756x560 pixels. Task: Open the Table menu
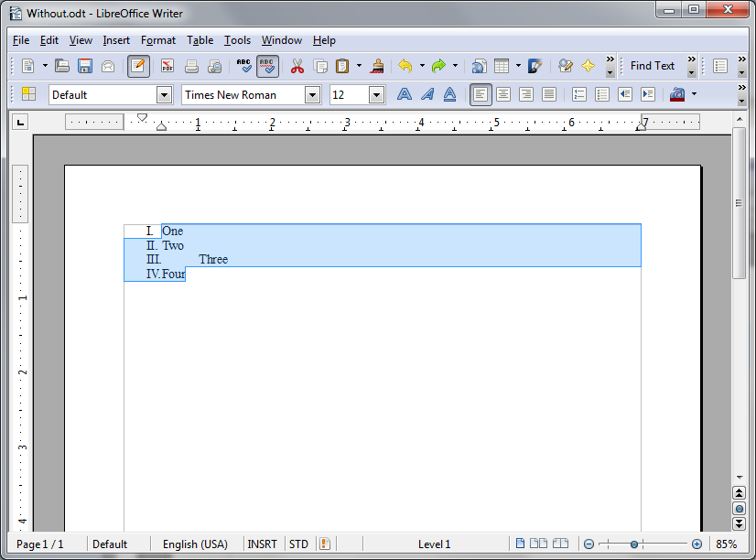pos(200,40)
